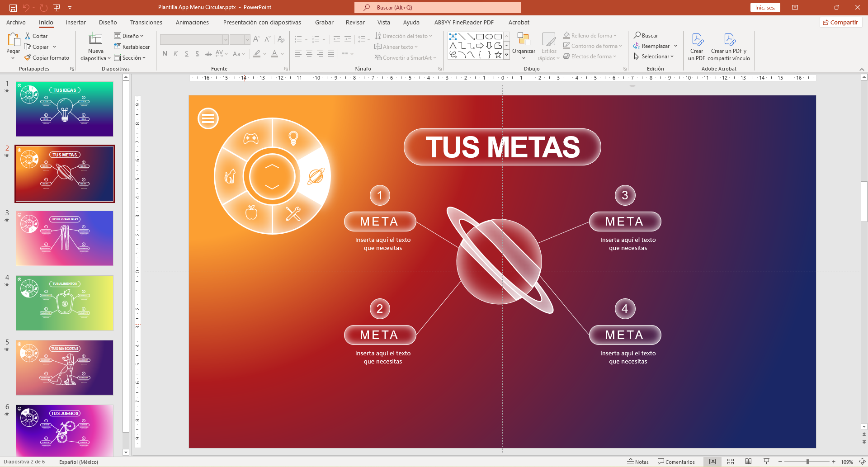This screenshot has height=467, width=868.
Task: Click the Inic. ses. sign-in button
Action: (765, 8)
